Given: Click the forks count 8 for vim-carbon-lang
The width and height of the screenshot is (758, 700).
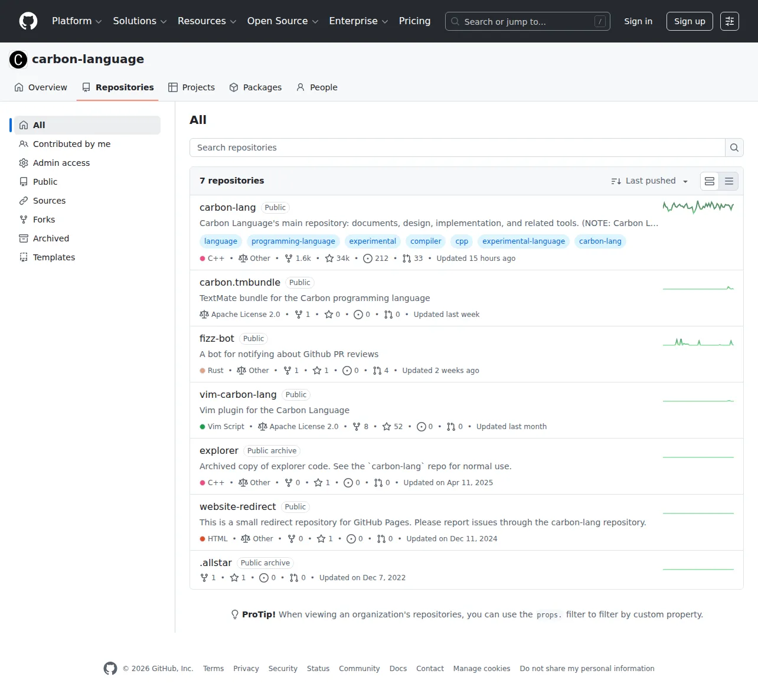Looking at the screenshot, I should pos(361,427).
